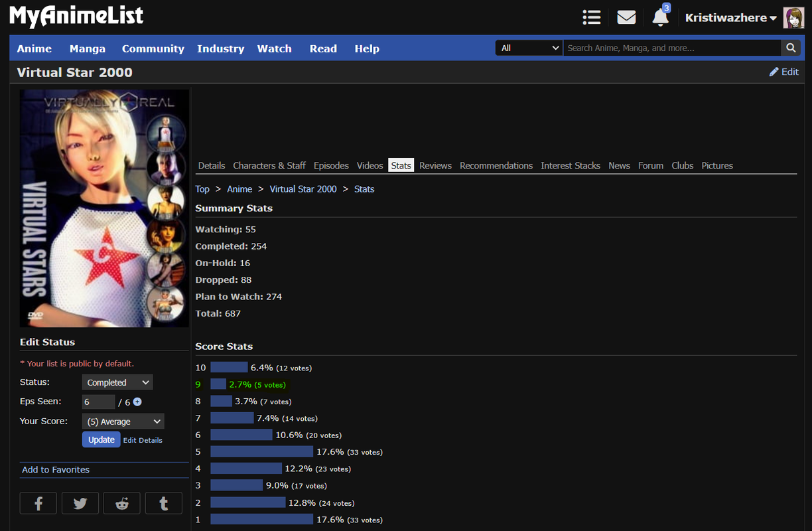Click the score 1 vote bar
The width and height of the screenshot is (812, 531).
[x=262, y=519]
